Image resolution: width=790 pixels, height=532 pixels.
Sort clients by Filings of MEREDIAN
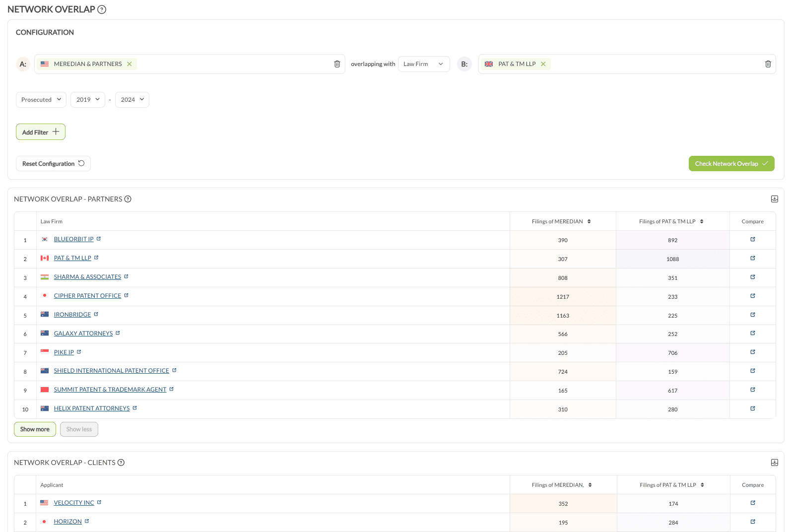tap(590, 485)
